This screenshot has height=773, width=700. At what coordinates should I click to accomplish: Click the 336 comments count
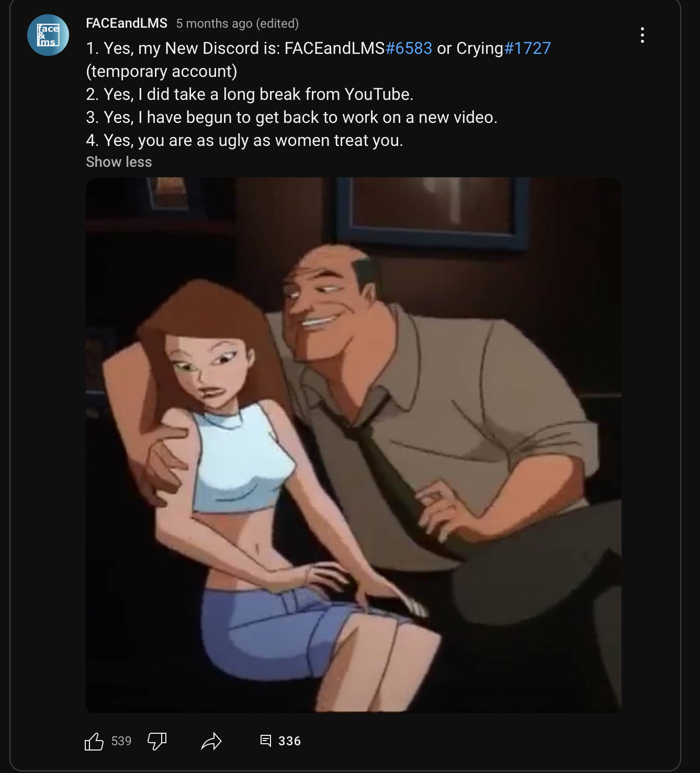point(289,741)
